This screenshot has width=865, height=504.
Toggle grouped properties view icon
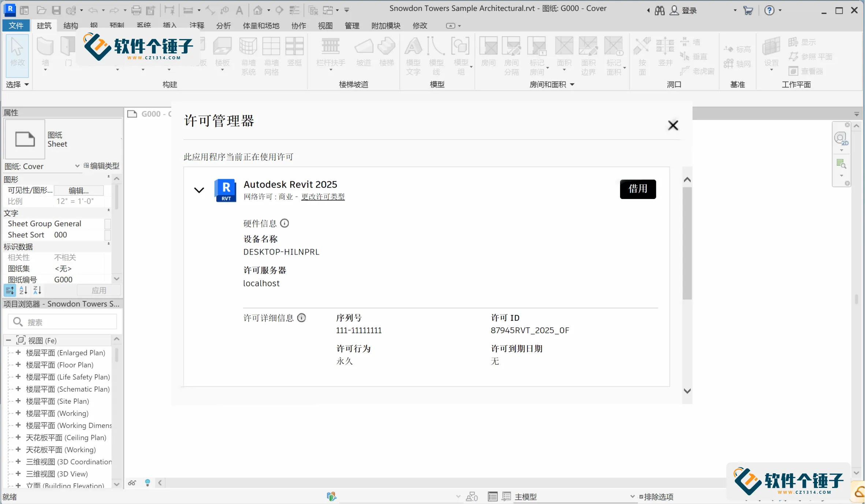coord(10,290)
